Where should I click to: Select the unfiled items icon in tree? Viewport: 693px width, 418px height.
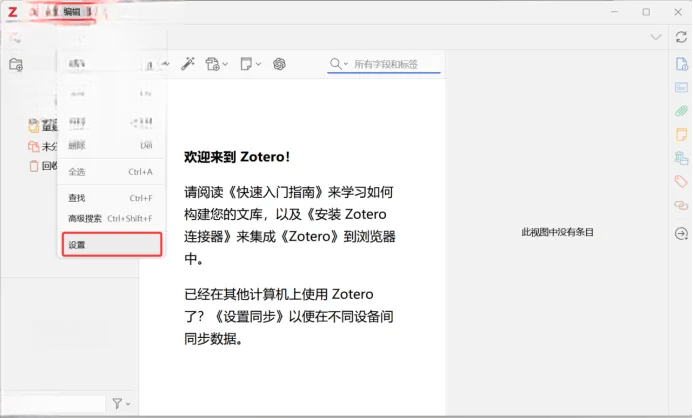pos(34,146)
